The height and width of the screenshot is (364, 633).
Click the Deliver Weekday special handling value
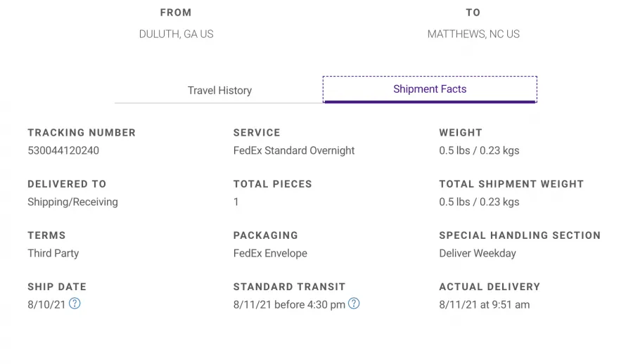(x=478, y=254)
